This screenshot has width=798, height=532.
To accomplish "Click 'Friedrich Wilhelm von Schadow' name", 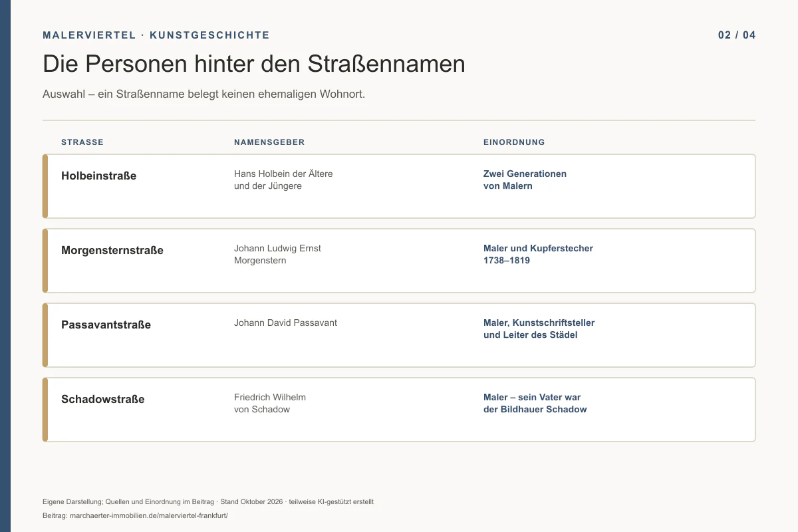I will tap(270, 403).
